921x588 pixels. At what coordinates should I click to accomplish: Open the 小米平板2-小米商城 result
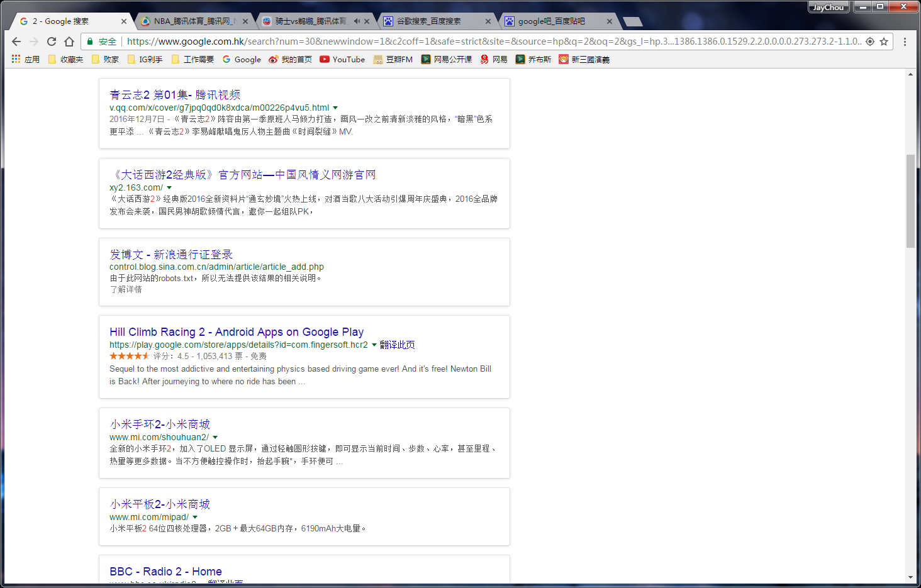(x=160, y=504)
